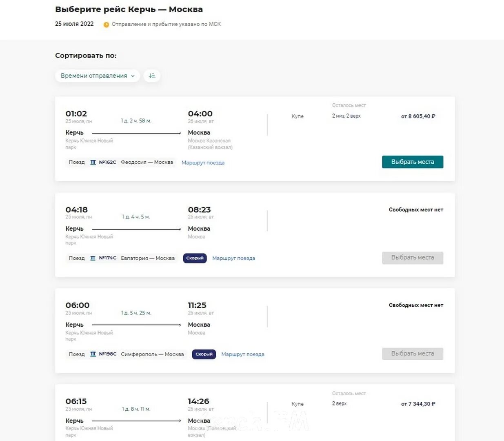Open the 'Времени отправления' sort dropdown
Image resolution: width=504 pixels, height=441 pixels.
(97, 76)
